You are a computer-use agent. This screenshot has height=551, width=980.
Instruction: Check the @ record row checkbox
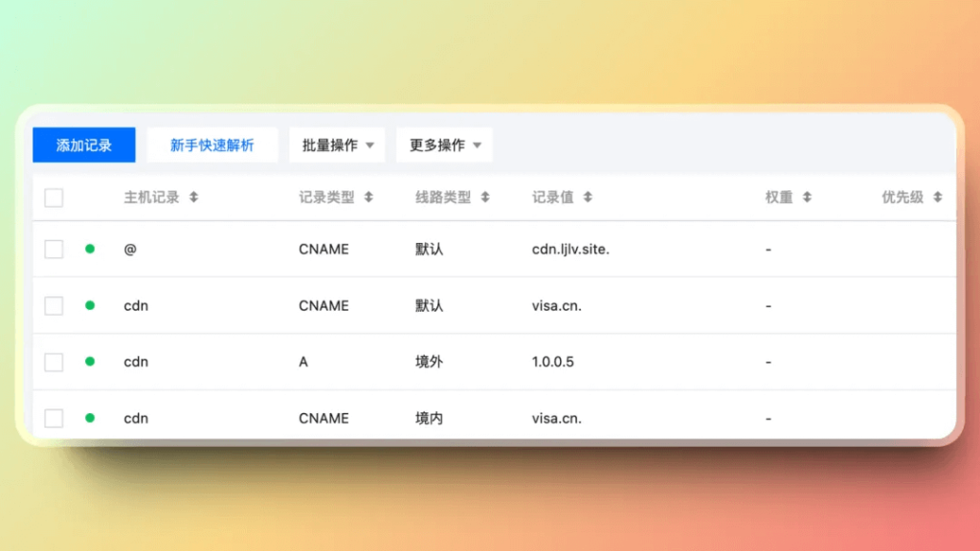(x=54, y=250)
